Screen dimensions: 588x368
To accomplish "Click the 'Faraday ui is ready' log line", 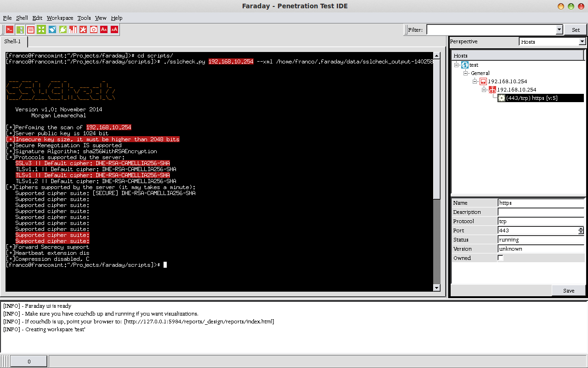I will (x=37, y=306).
